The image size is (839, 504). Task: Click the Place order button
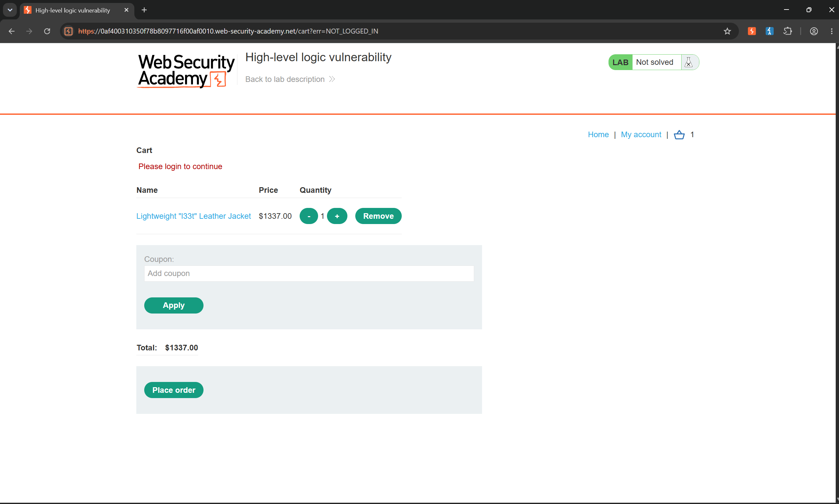point(174,390)
